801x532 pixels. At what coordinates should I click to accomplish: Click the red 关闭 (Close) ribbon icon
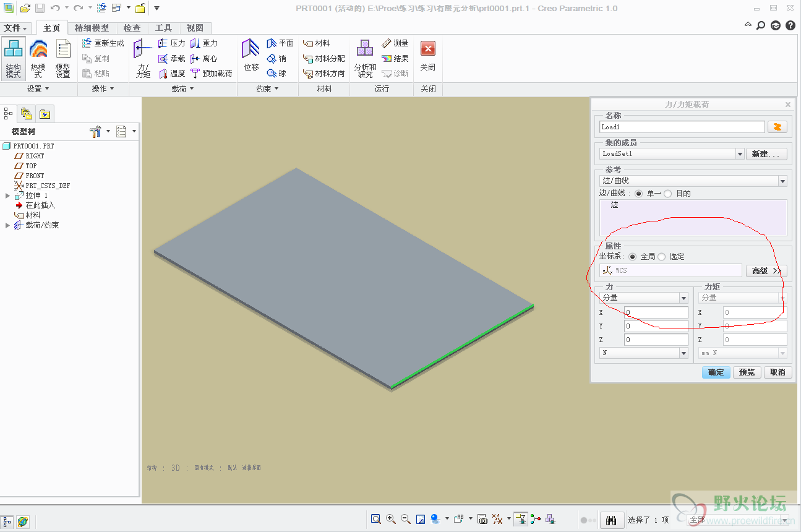pyautogui.click(x=428, y=56)
